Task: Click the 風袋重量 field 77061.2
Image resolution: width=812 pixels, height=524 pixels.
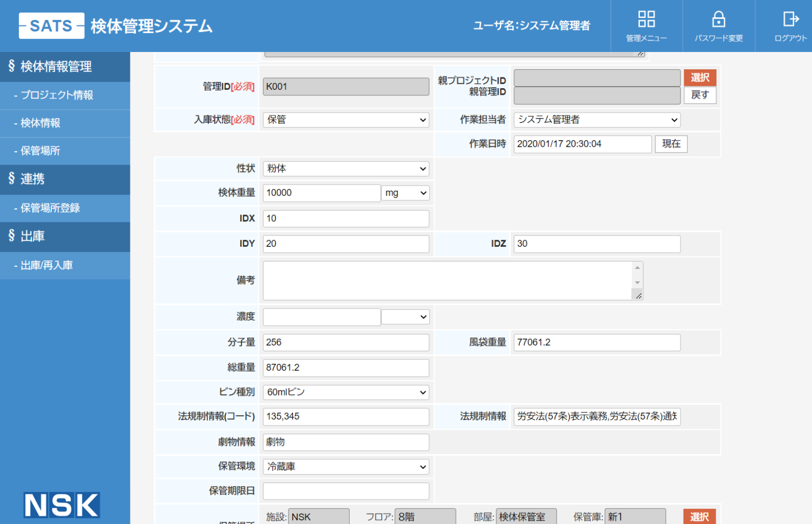Action: click(597, 343)
